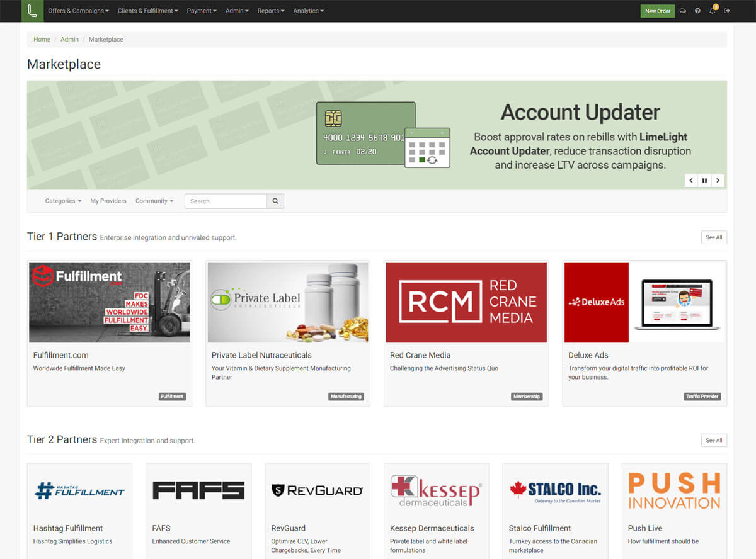Expand the Analytics menu
The height and width of the screenshot is (559, 756).
point(309,11)
